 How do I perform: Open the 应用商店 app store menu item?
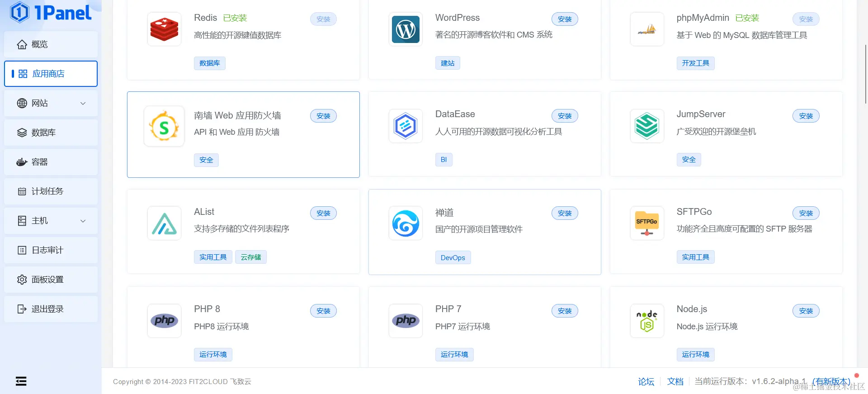tap(51, 74)
